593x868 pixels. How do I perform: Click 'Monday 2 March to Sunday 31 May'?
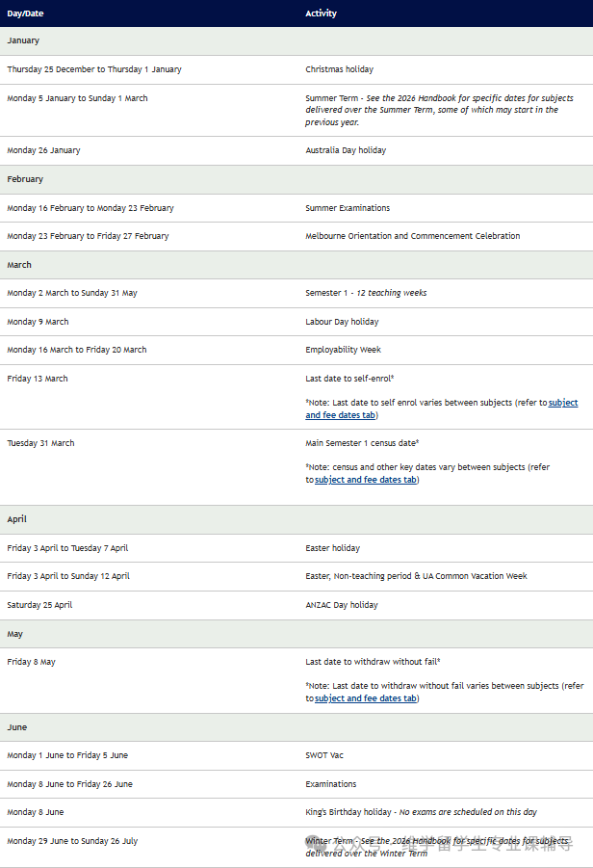click(x=72, y=293)
